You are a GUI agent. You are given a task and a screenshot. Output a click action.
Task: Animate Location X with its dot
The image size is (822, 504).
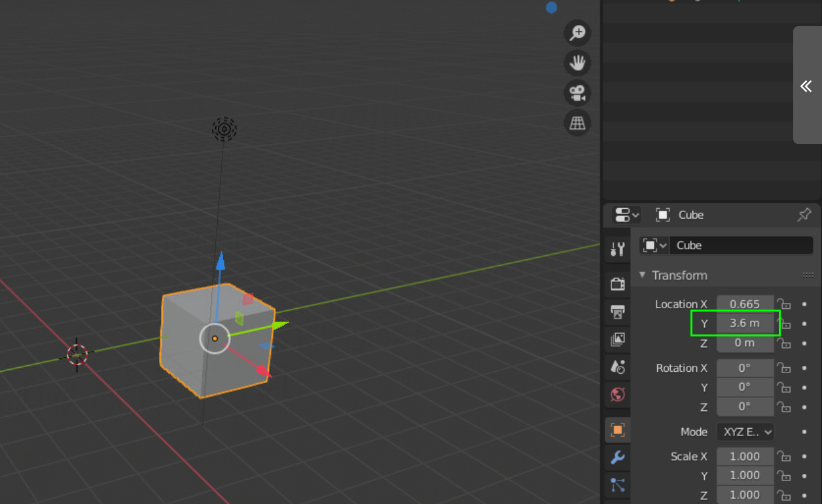[804, 304]
